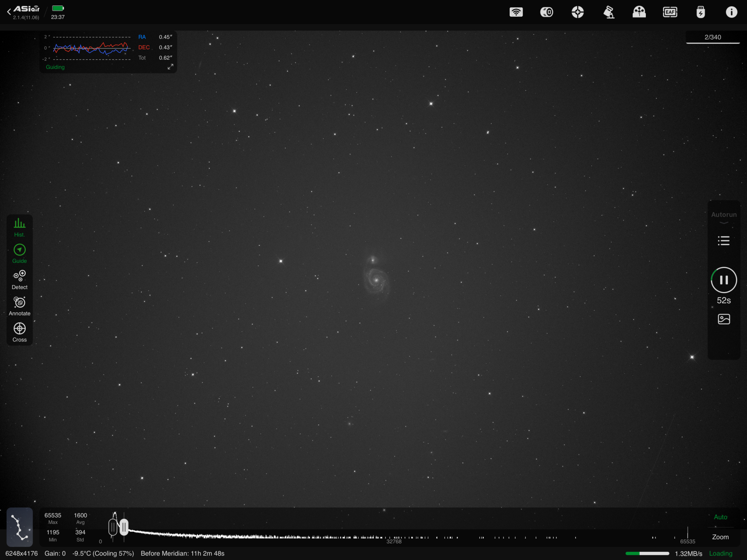Click the 23:37 clock readout
Screen dimensions: 747x560
[58, 17]
